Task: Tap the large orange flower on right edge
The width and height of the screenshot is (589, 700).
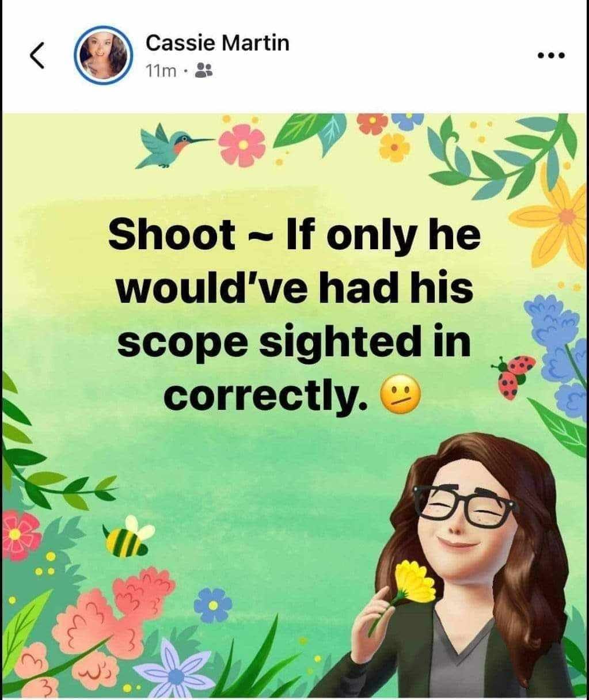Action: coord(561,219)
